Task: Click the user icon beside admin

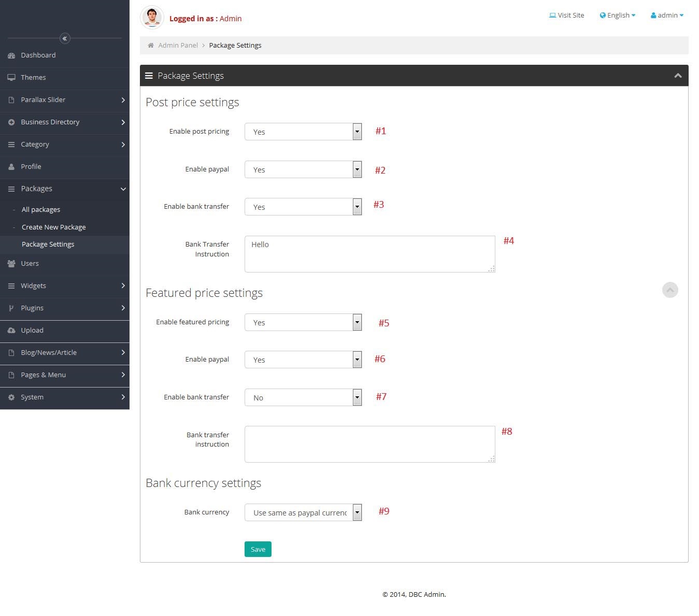Action: tap(653, 16)
